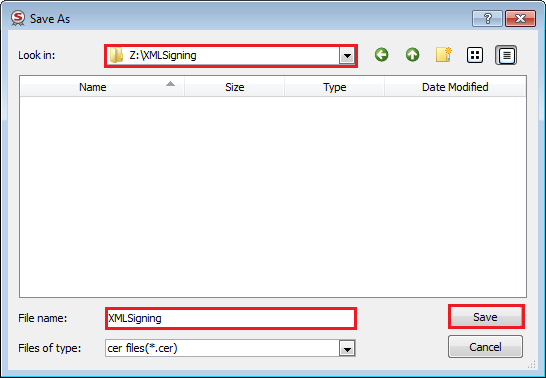546x378 pixels.
Task: Click the Cancel button
Action: (485, 347)
